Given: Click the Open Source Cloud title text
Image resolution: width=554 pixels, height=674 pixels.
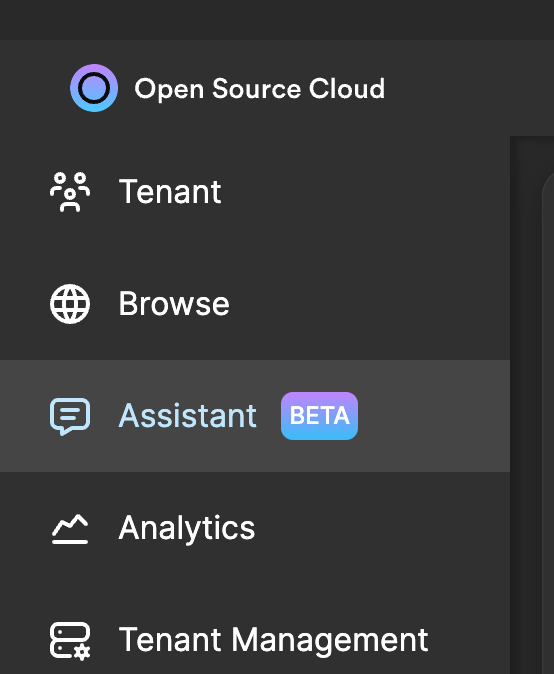Looking at the screenshot, I should click(260, 89).
